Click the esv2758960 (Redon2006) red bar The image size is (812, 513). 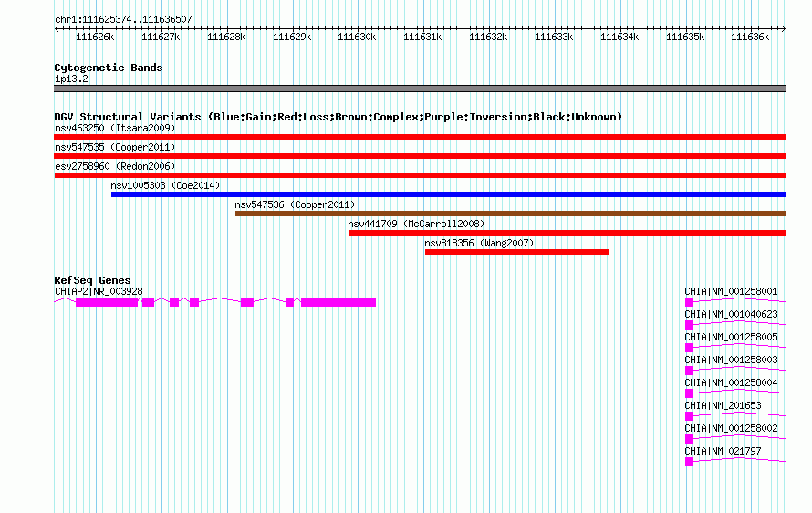pos(420,175)
